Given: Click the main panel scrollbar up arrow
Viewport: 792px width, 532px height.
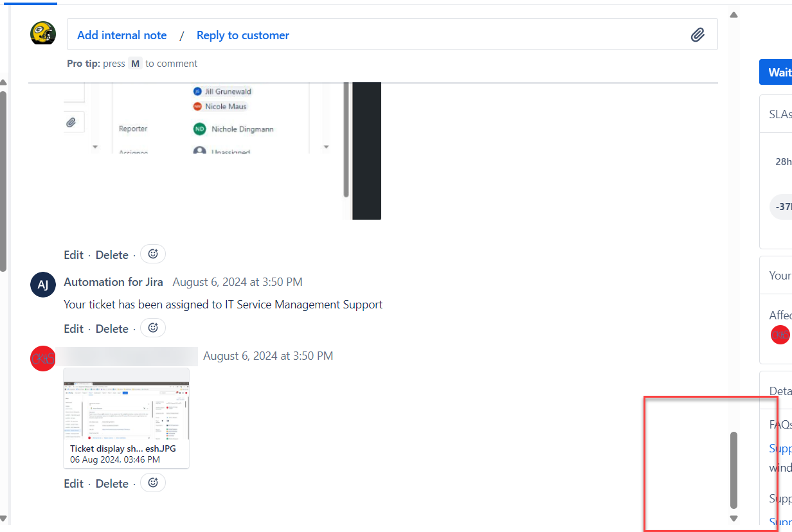Looking at the screenshot, I should click(733, 15).
